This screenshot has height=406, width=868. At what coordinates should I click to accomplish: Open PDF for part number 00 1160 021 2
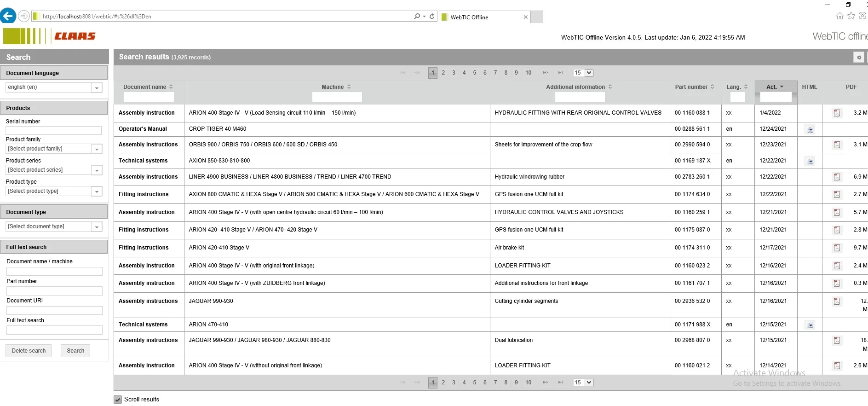[837, 365]
